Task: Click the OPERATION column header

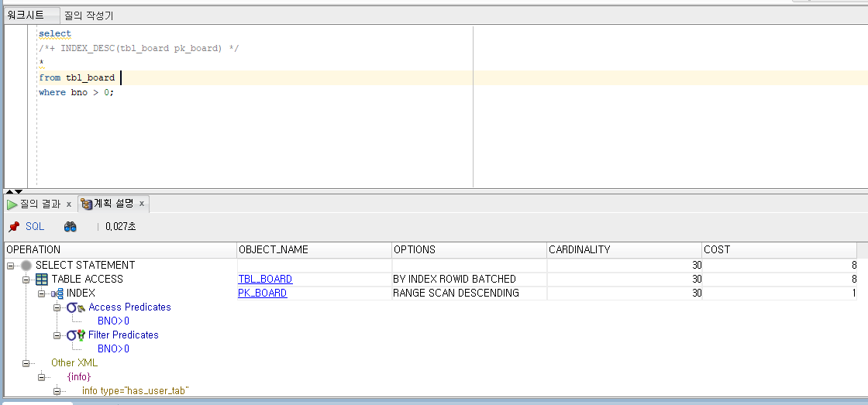Action: pyautogui.click(x=121, y=249)
